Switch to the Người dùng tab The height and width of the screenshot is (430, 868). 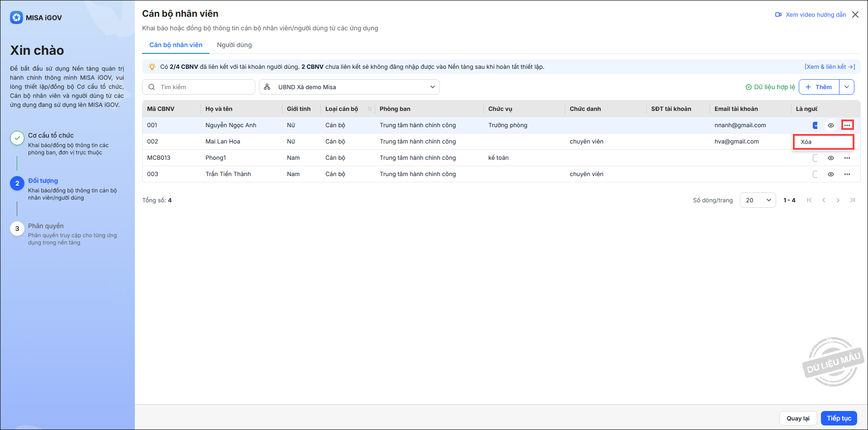coord(234,45)
